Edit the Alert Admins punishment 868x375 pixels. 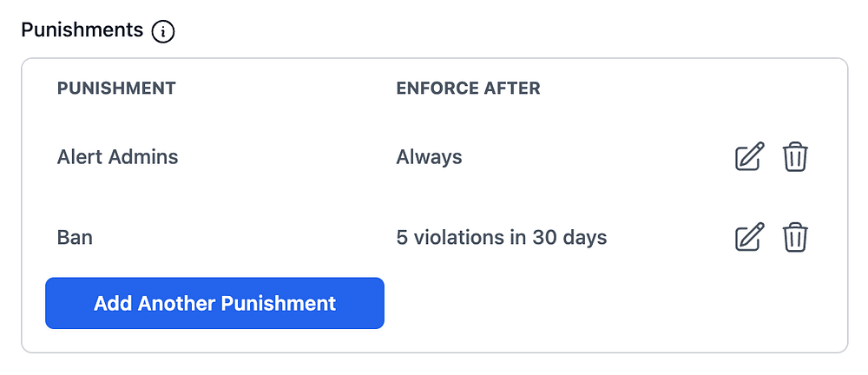click(x=749, y=157)
